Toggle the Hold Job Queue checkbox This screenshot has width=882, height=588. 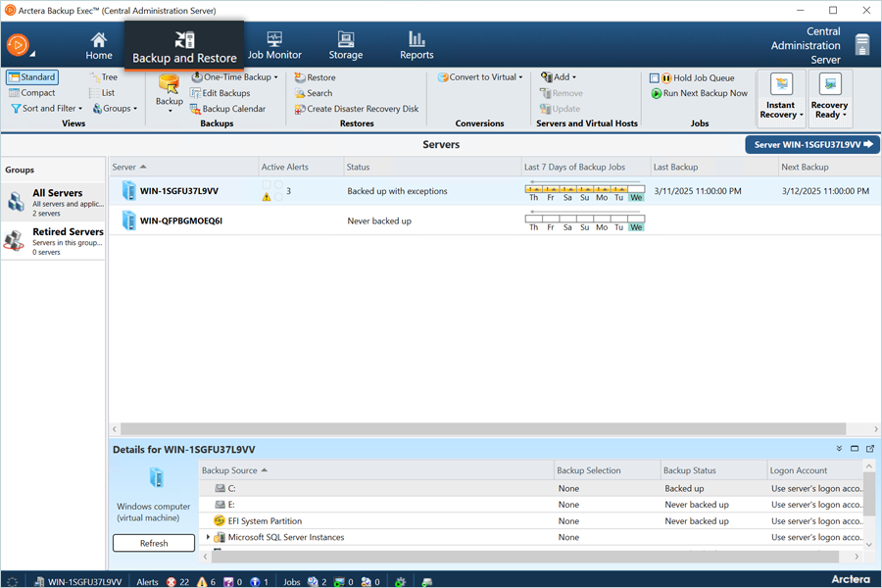tap(655, 77)
